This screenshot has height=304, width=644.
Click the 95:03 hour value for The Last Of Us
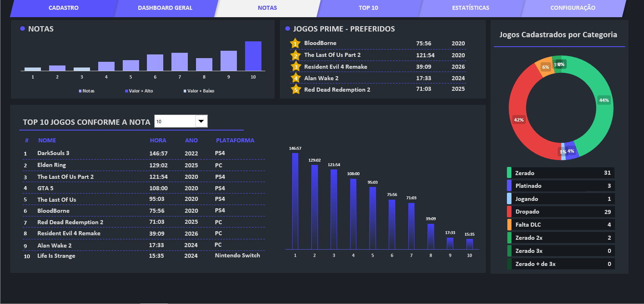click(157, 199)
